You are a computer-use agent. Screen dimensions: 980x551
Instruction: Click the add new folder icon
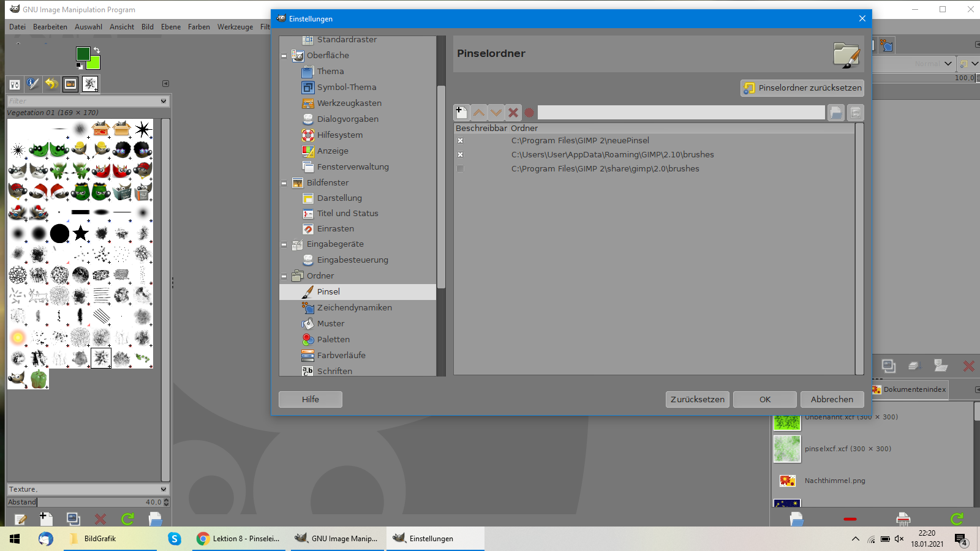coord(461,113)
